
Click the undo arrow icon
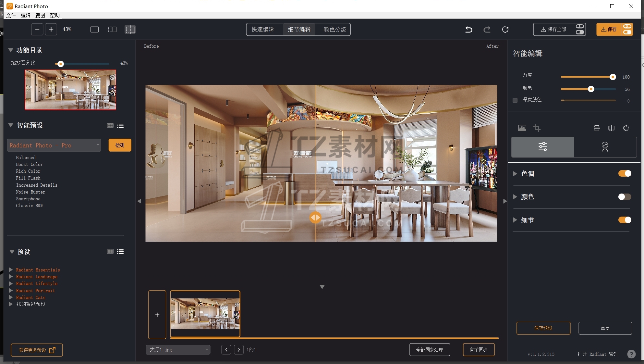tap(468, 30)
